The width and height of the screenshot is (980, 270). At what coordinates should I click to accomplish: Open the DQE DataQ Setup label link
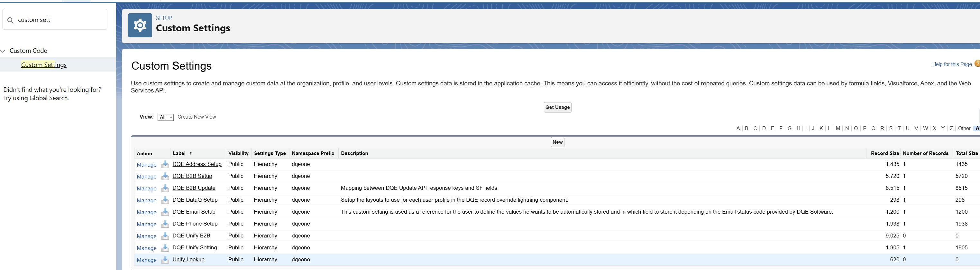[195, 200]
